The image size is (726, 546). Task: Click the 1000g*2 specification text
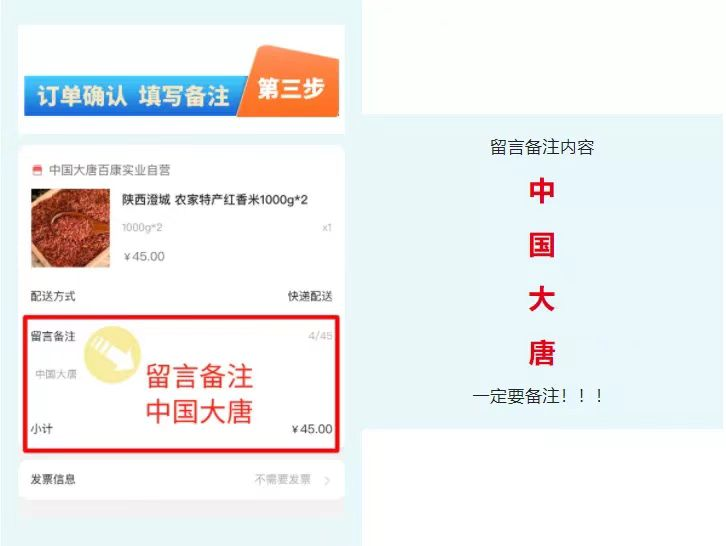point(142,227)
